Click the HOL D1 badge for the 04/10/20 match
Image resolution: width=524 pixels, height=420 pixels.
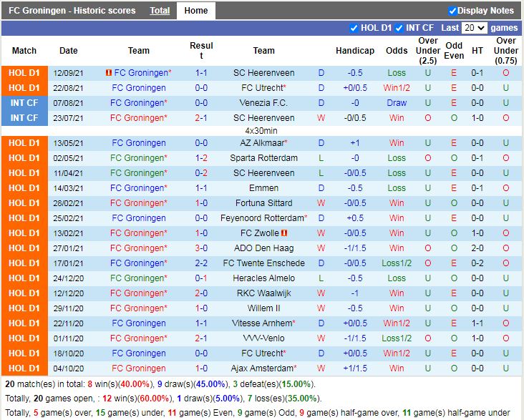(x=24, y=368)
